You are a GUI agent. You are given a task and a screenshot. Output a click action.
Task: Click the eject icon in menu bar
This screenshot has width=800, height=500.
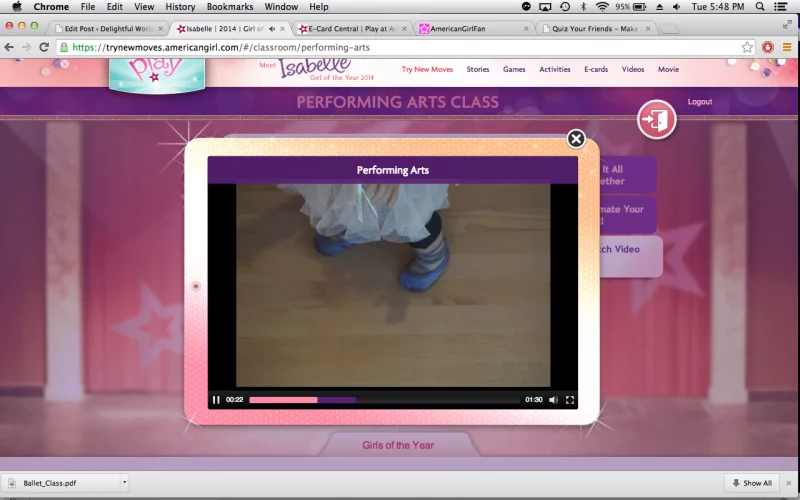pyautogui.click(x=659, y=7)
